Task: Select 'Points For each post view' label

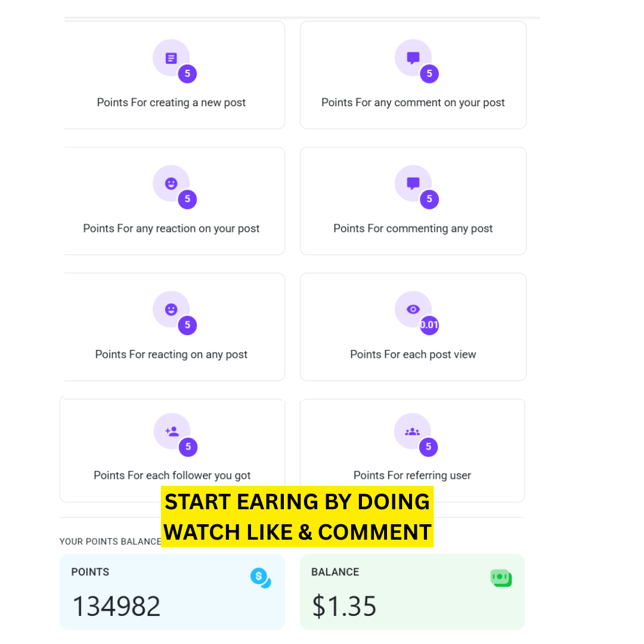Action: (413, 354)
